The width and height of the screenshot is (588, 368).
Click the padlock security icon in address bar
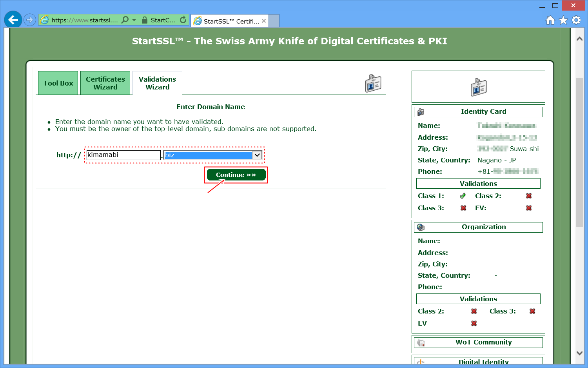[145, 20]
